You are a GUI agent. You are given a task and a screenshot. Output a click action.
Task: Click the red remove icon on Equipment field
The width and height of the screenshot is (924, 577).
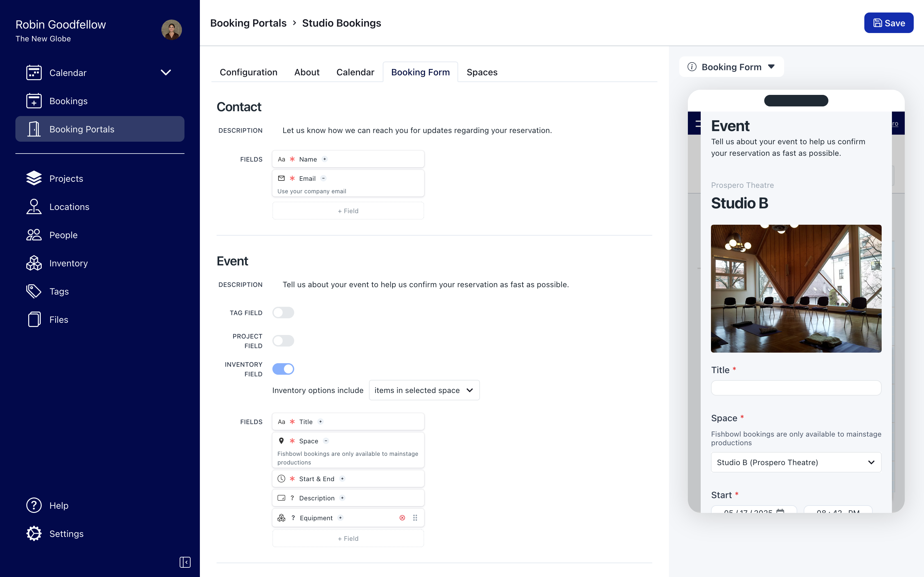click(x=402, y=518)
